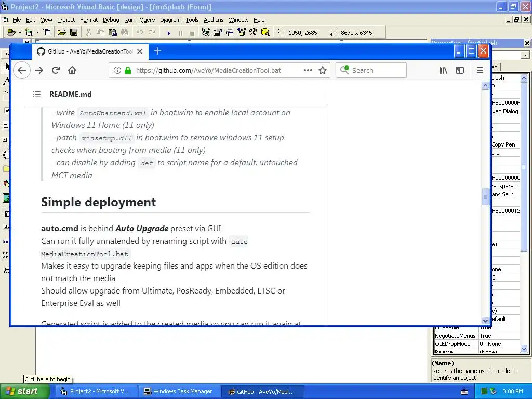The image size is (532, 399).
Task: Click the browser forward arrow
Action: click(x=39, y=70)
